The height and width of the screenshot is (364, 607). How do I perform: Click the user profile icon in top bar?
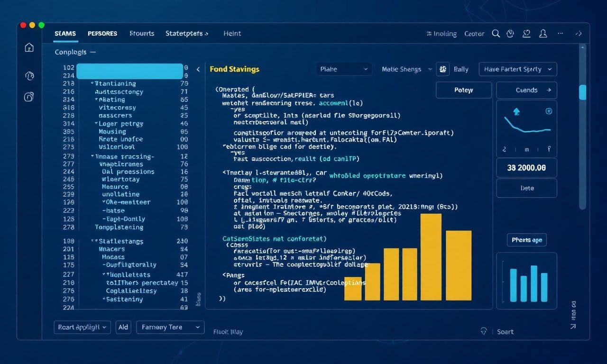tap(543, 34)
